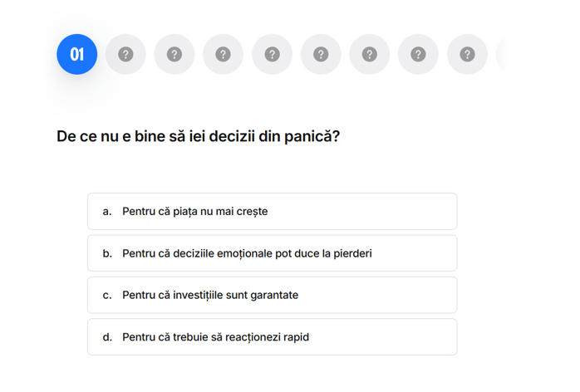Click the partially visible step at right edge
The width and height of the screenshot is (580, 392).
click(x=501, y=55)
